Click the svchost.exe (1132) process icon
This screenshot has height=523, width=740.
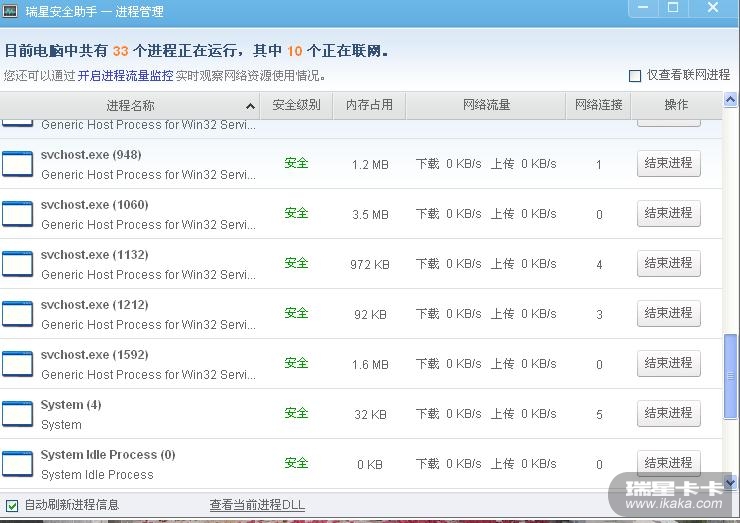17,264
